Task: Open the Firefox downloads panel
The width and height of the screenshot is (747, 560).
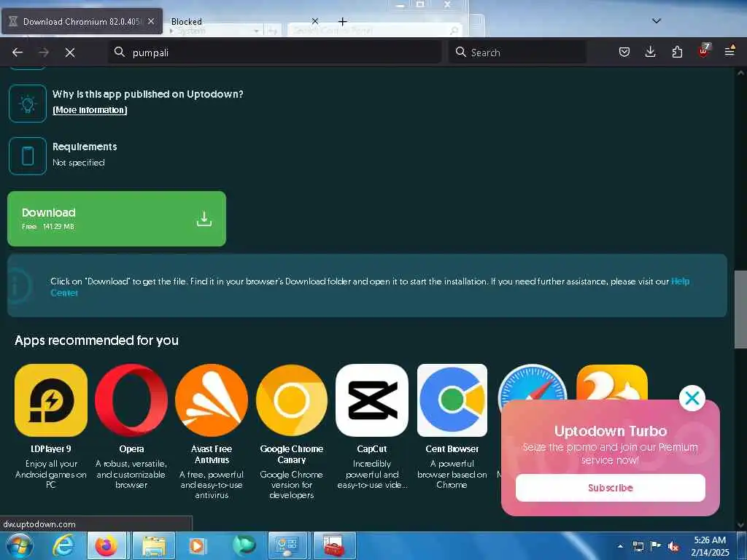Action: (x=650, y=52)
